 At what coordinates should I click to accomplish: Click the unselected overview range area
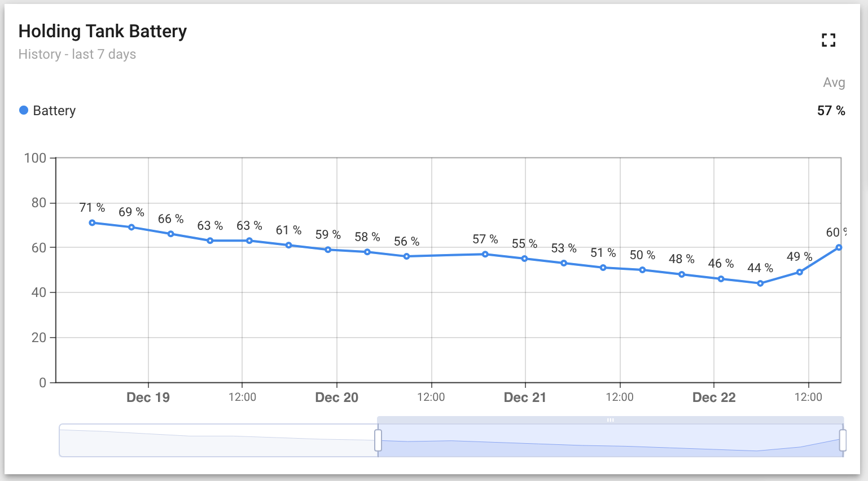pyautogui.click(x=218, y=440)
